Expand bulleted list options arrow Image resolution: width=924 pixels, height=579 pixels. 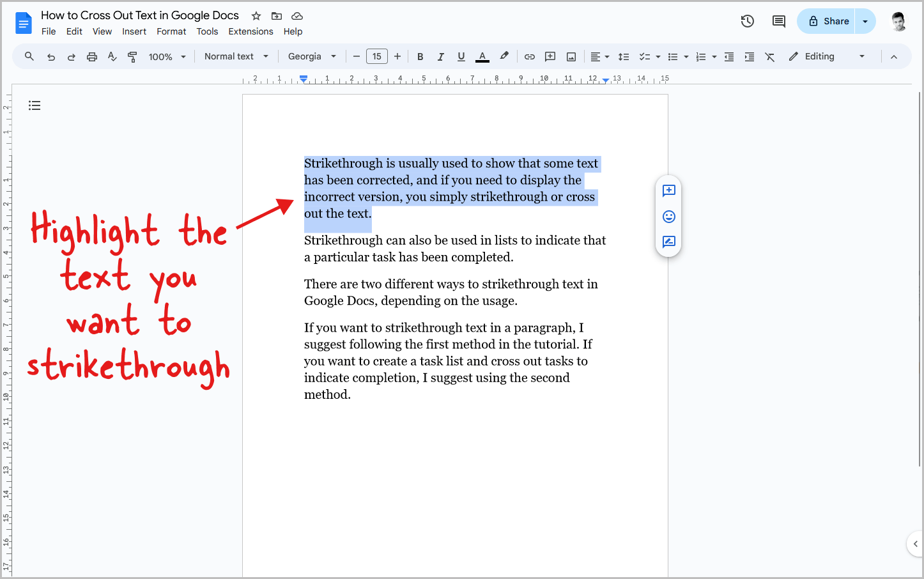click(686, 57)
